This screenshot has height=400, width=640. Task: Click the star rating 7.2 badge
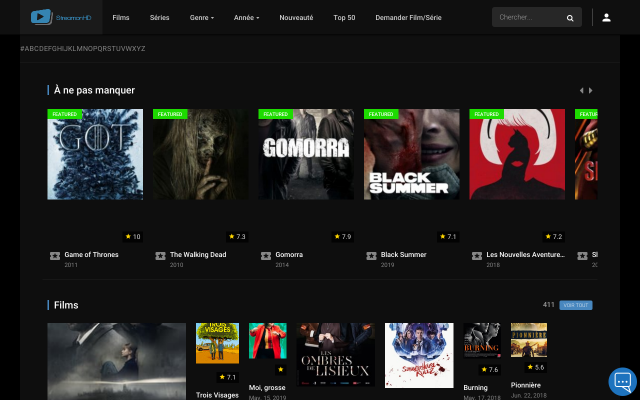(x=553, y=237)
